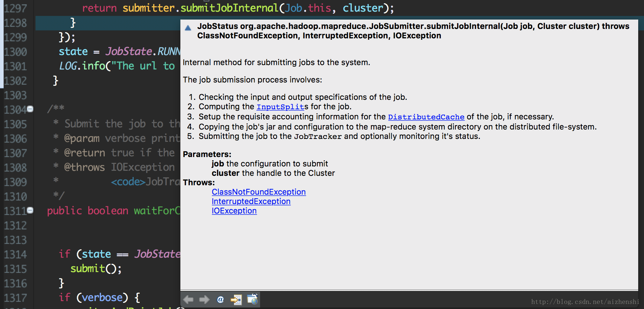Click line number 1297 in the gutter

[x=15, y=8]
